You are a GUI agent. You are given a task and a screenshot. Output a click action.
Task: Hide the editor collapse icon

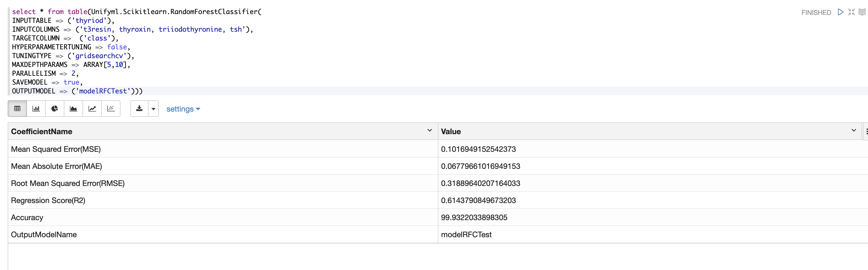coord(851,12)
